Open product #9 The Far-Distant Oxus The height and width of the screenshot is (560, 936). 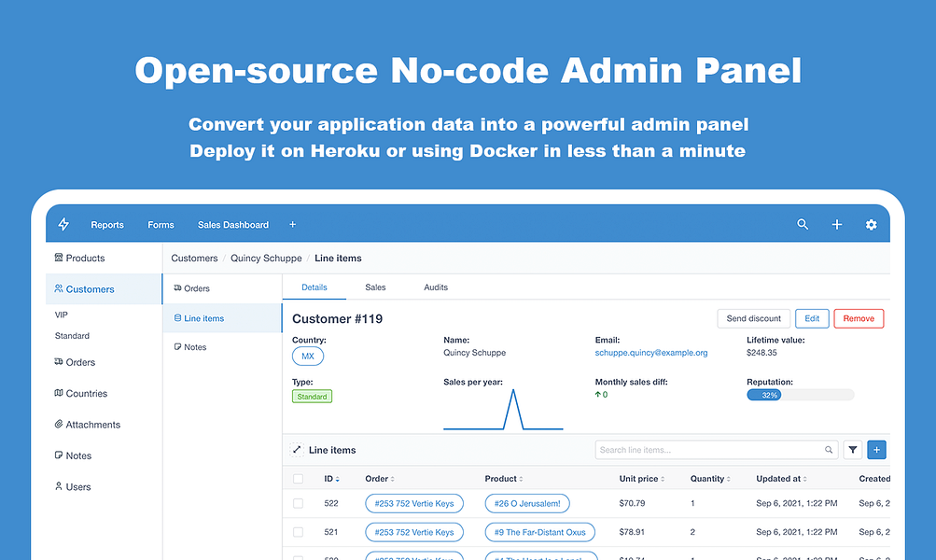tap(539, 532)
